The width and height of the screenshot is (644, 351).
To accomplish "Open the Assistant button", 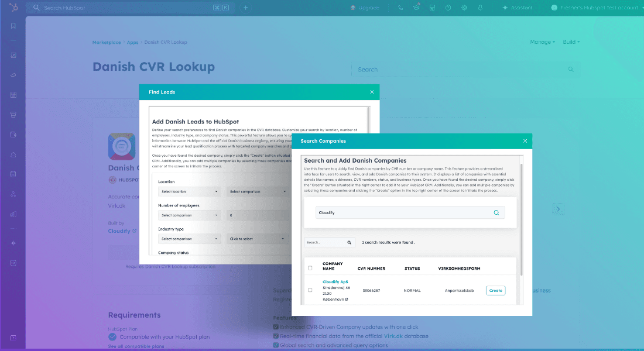I will click(x=518, y=8).
